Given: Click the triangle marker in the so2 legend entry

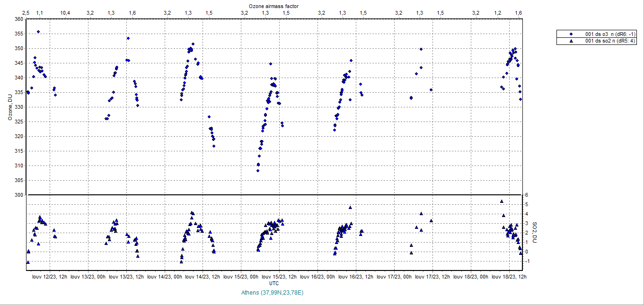Looking at the screenshot, I should [x=571, y=41].
